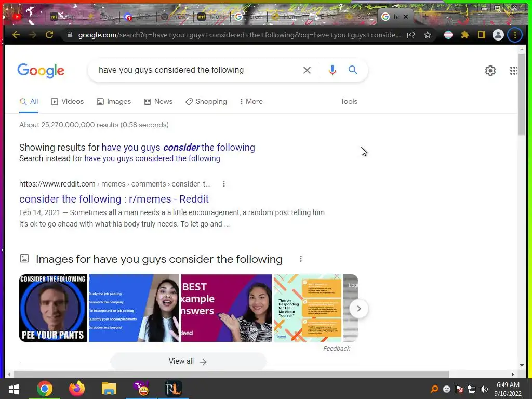Screen dimensions: 532x399
Task: Switch to the Shopping tab
Action: (206, 102)
